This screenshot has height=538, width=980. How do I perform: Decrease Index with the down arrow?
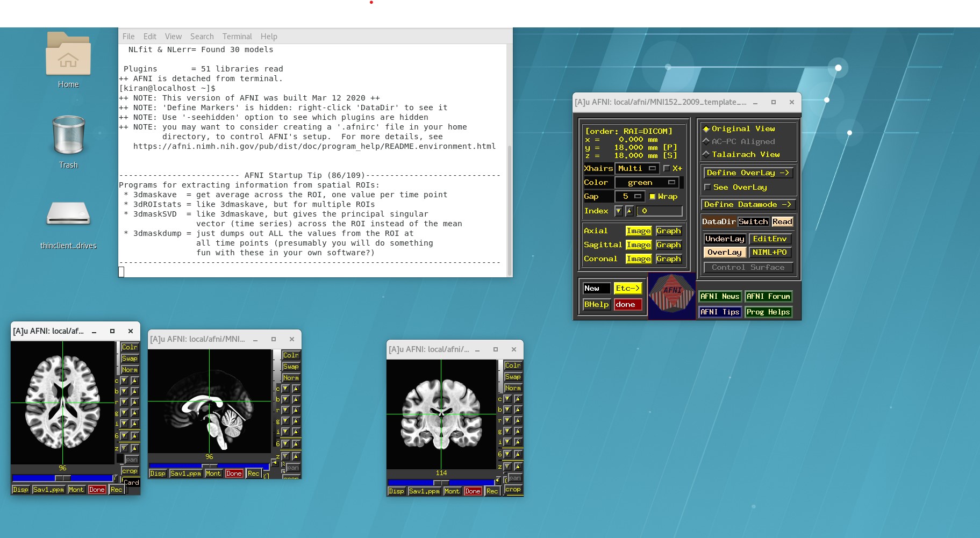click(619, 211)
